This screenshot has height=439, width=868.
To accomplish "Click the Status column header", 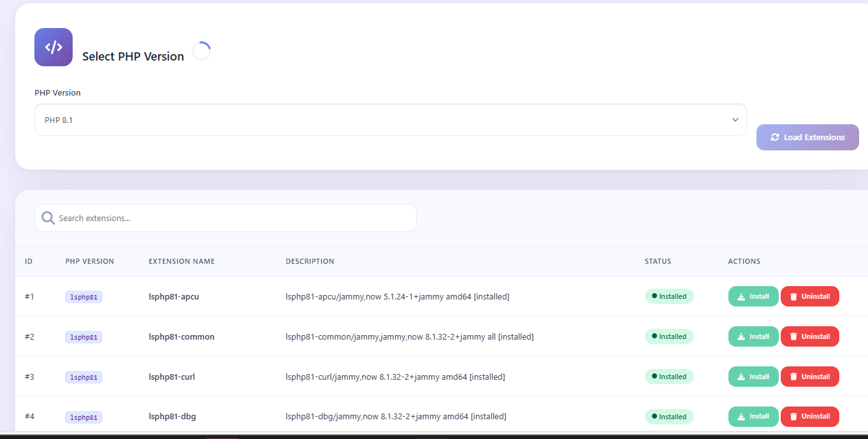I will pos(658,261).
